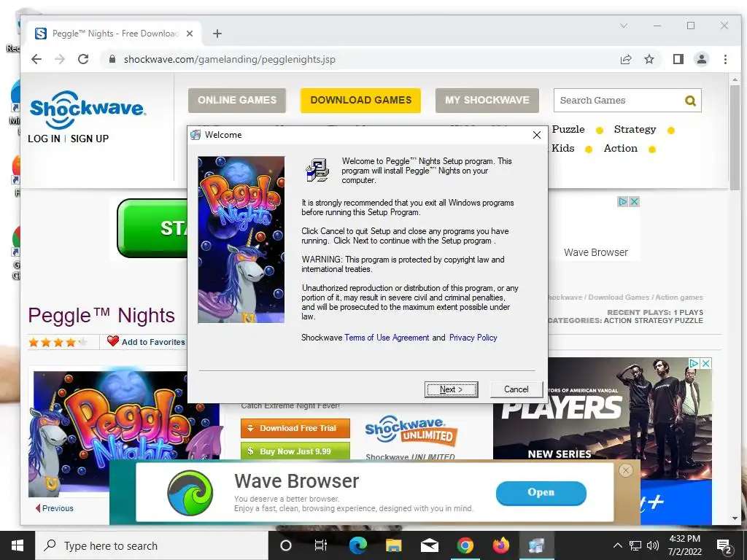Open the notification center icon
747x560 pixels.
pyautogui.click(x=724, y=546)
